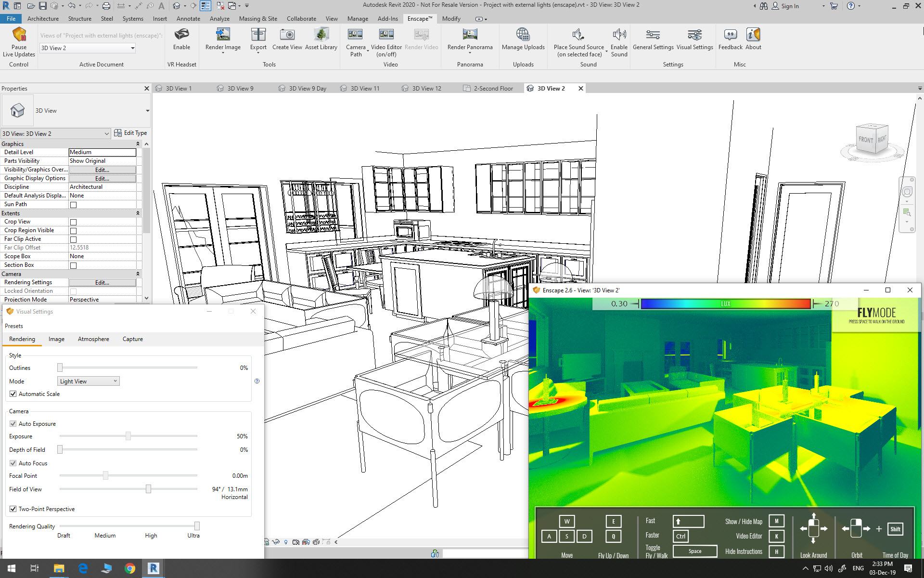Image resolution: width=924 pixels, height=578 pixels.
Task: Click Place Sound Source icon
Action: [x=578, y=35]
